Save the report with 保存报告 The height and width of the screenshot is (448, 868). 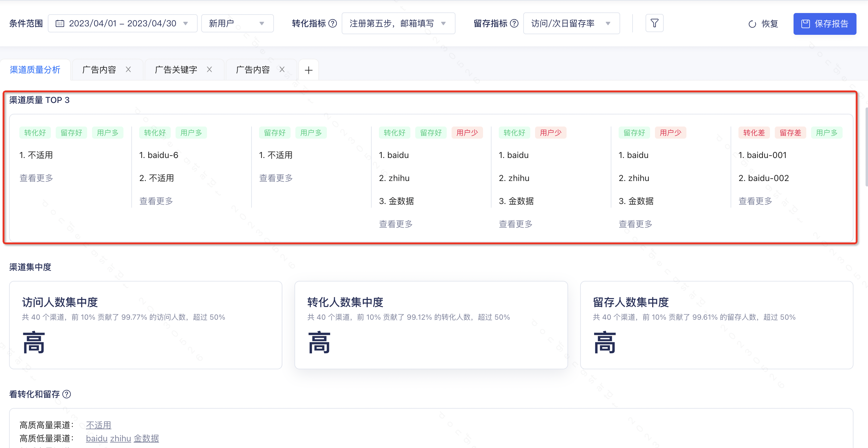pyautogui.click(x=824, y=24)
